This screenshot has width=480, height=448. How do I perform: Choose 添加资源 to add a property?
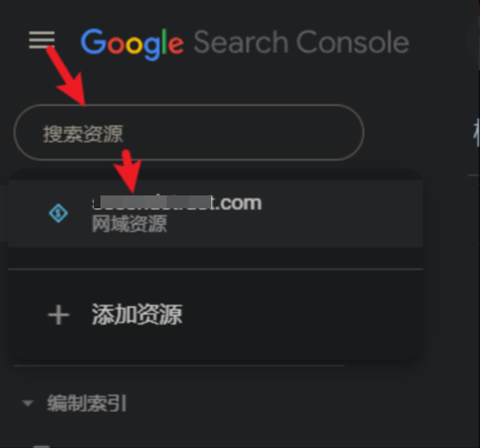[216, 315]
